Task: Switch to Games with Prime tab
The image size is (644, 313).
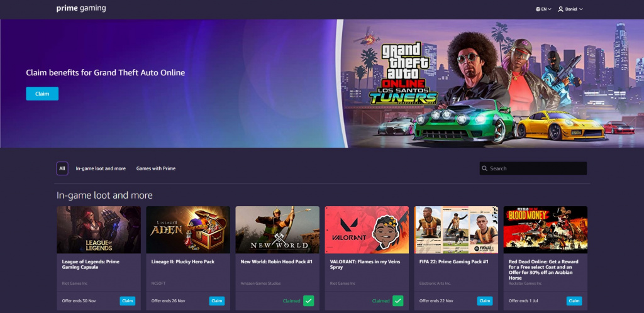Action: tap(156, 168)
